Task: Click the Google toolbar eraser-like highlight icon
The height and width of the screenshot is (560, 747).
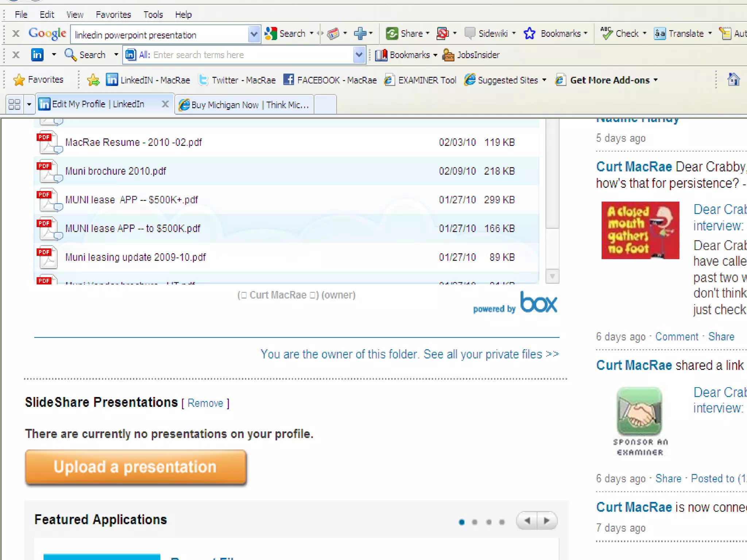Action: [x=333, y=34]
